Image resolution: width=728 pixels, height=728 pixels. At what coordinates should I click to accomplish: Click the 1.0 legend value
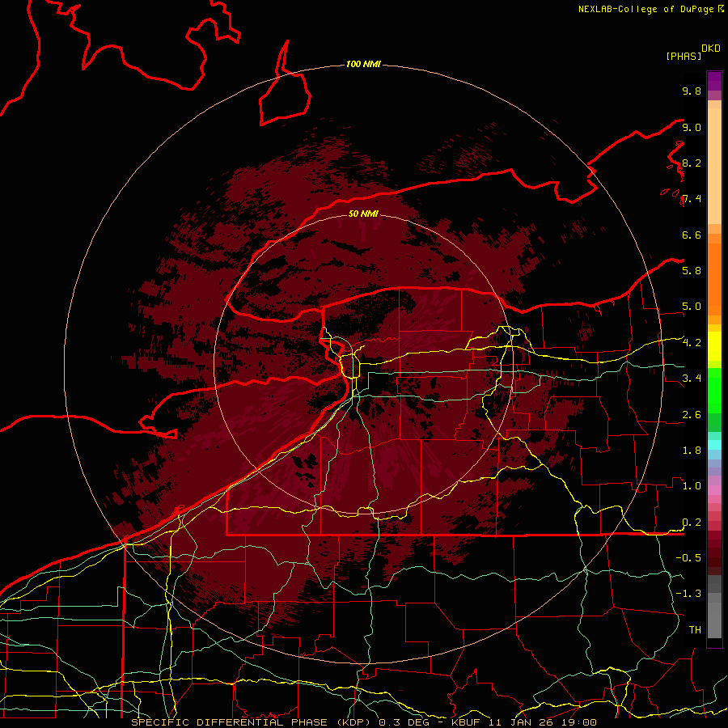coord(692,486)
